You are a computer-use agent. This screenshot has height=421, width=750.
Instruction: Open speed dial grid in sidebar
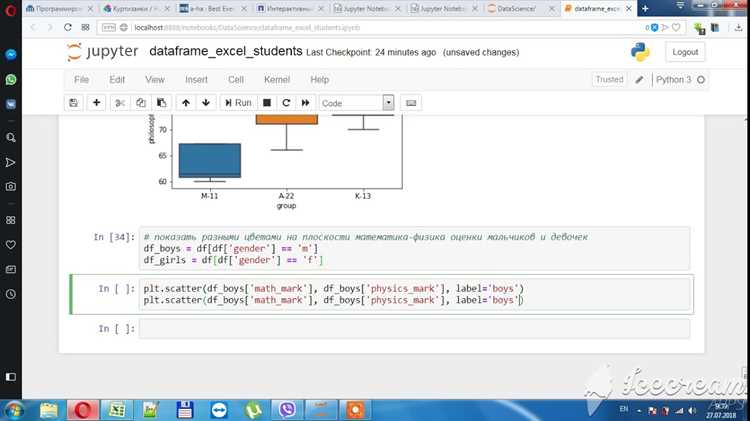tap(11, 220)
